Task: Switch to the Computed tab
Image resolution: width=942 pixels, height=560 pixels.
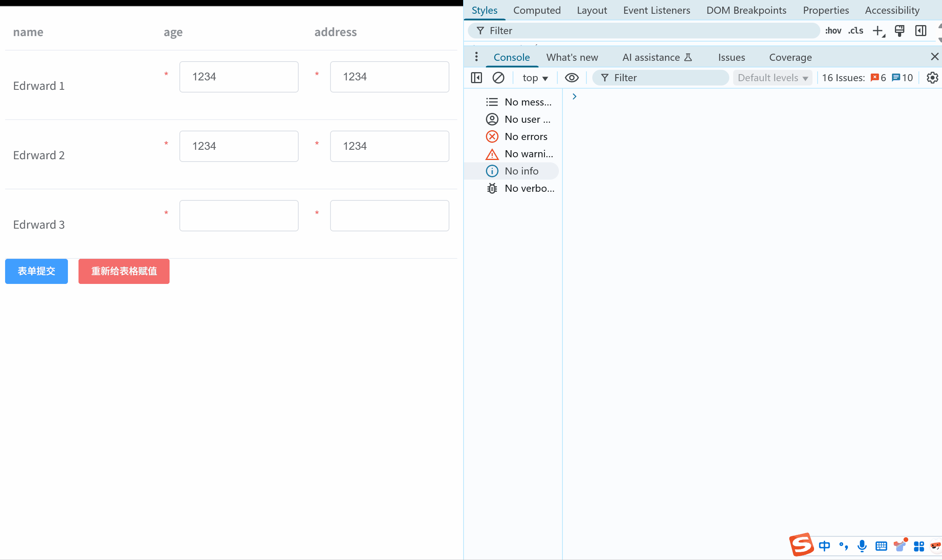Action: pyautogui.click(x=537, y=10)
